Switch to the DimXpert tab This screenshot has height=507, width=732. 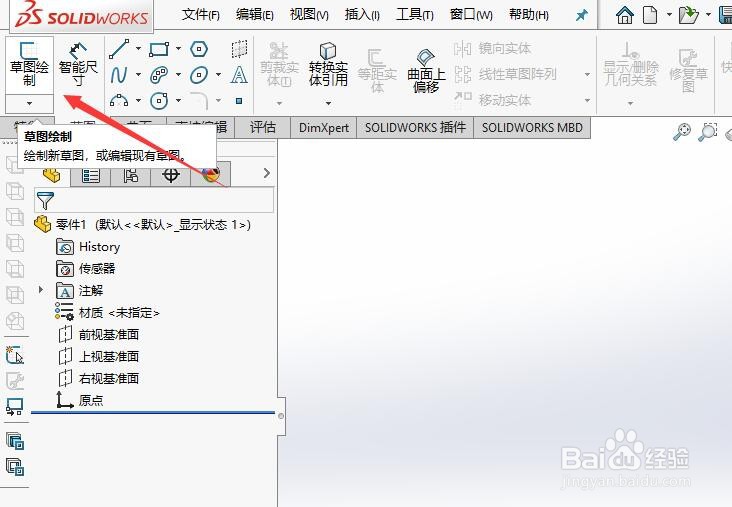324,127
